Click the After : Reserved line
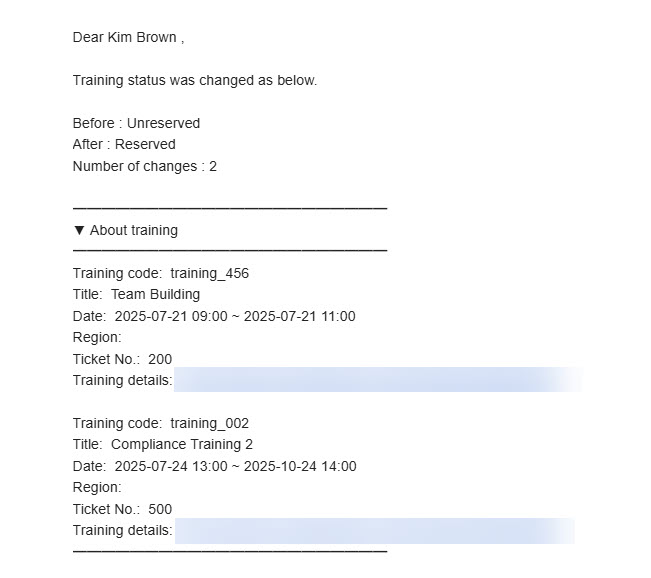 tap(124, 144)
